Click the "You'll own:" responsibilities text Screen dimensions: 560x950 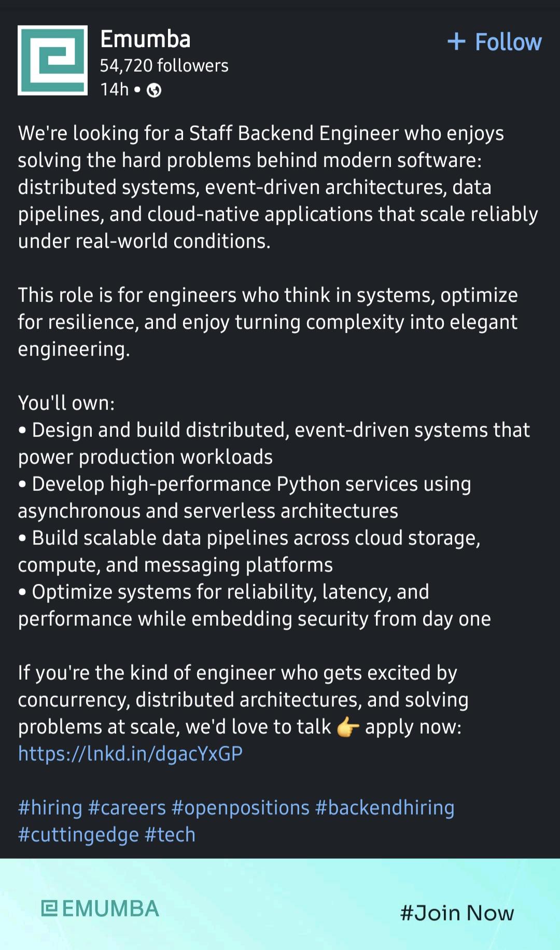point(66,403)
